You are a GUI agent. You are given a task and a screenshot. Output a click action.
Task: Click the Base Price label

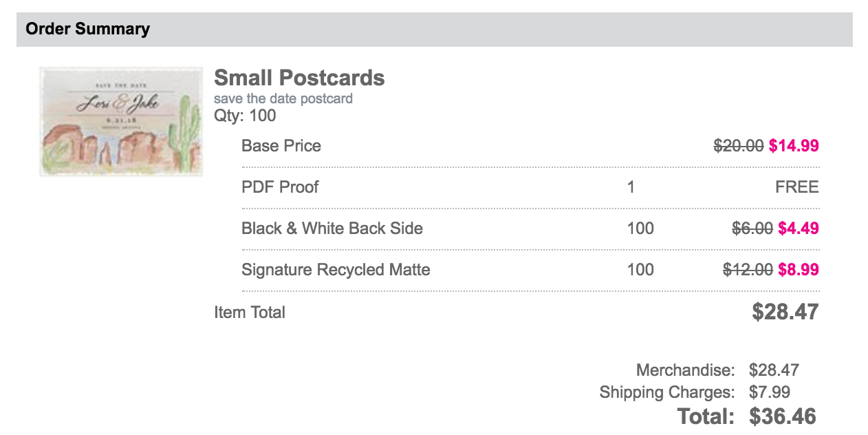pyautogui.click(x=281, y=146)
